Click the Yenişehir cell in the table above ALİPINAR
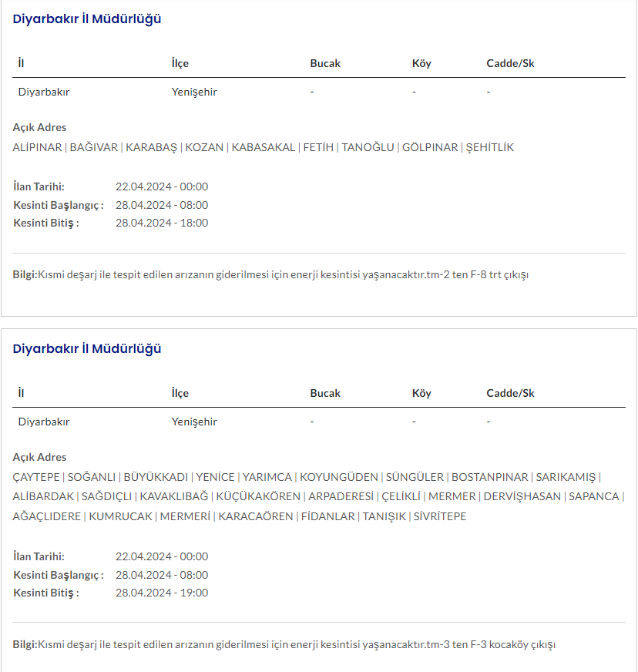 tap(194, 92)
